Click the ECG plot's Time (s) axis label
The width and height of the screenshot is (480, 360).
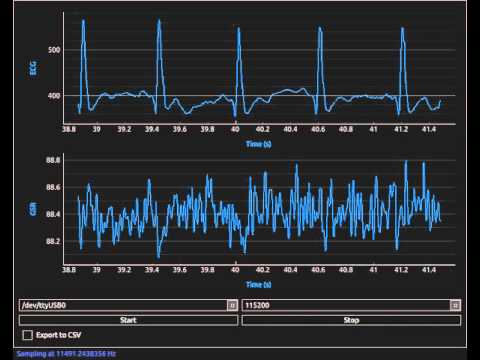click(x=259, y=144)
